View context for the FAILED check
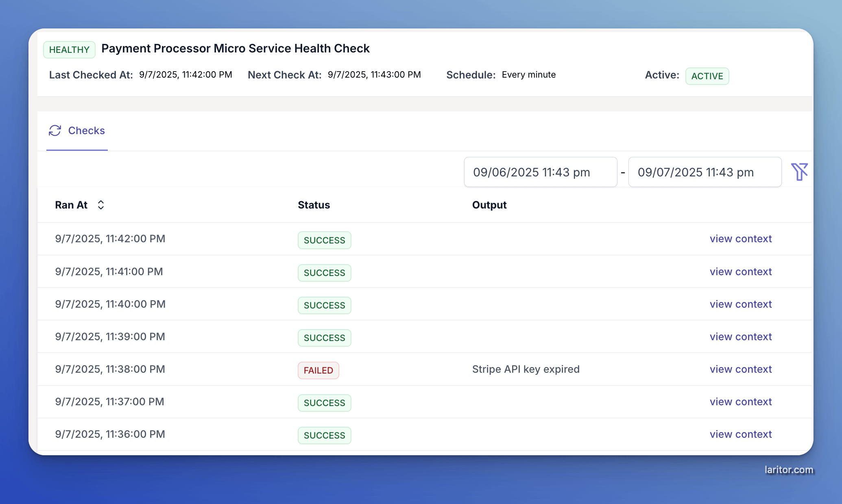 coord(741,369)
